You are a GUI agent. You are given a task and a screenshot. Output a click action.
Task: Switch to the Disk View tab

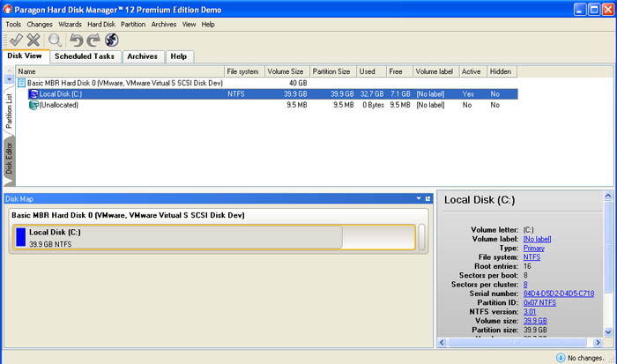26,56
